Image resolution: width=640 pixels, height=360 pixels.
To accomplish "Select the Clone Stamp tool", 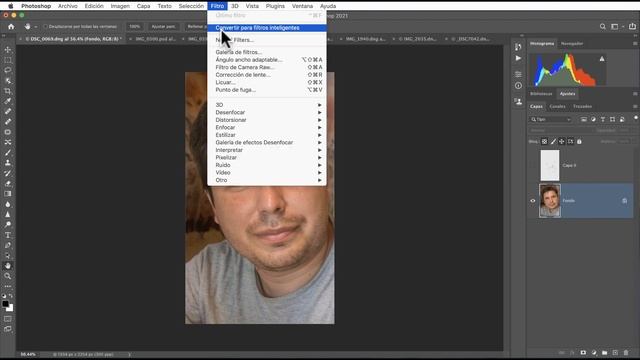I will [8, 162].
